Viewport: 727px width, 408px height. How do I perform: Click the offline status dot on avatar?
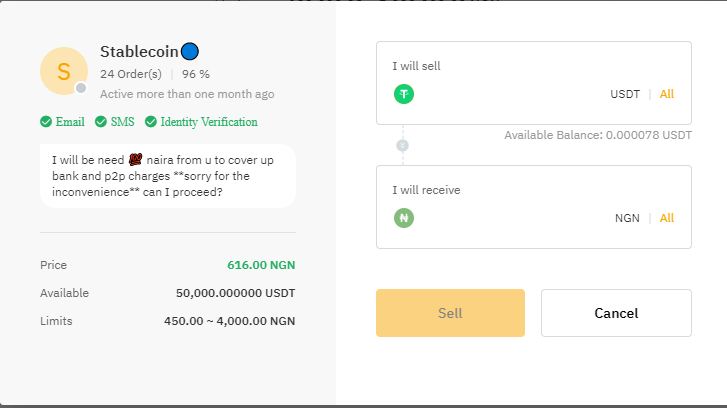coord(81,88)
